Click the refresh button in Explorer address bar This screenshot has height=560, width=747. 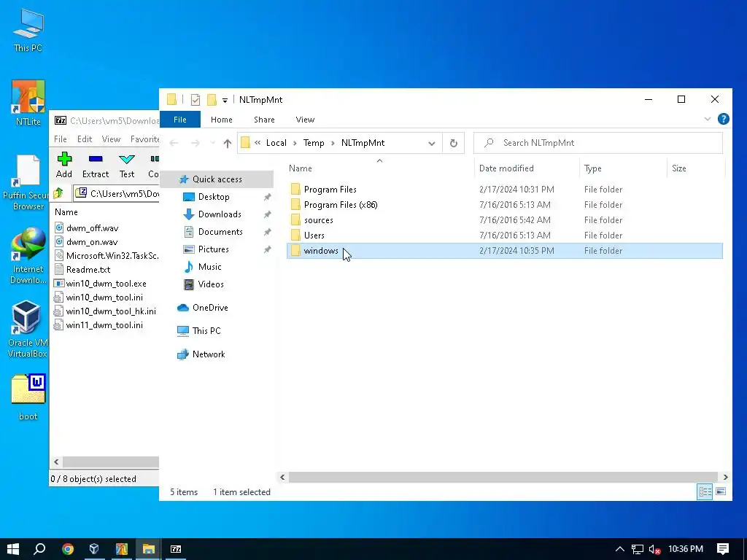click(x=454, y=143)
